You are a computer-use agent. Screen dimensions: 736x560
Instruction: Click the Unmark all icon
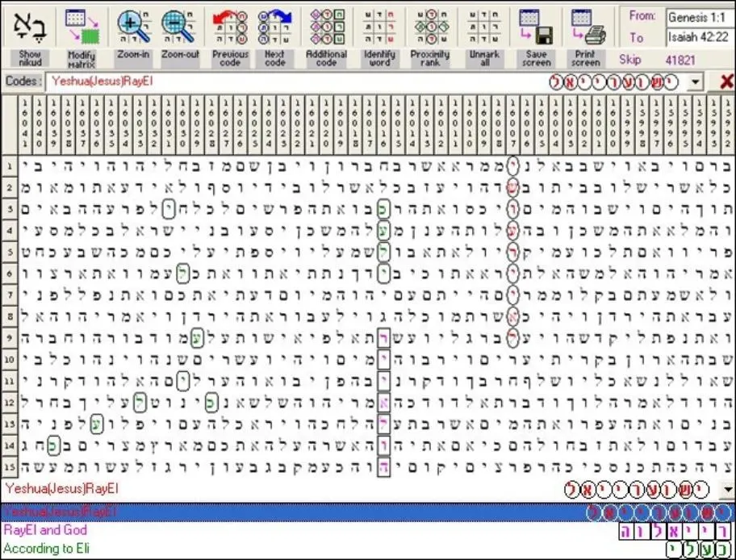click(x=484, y=27)
